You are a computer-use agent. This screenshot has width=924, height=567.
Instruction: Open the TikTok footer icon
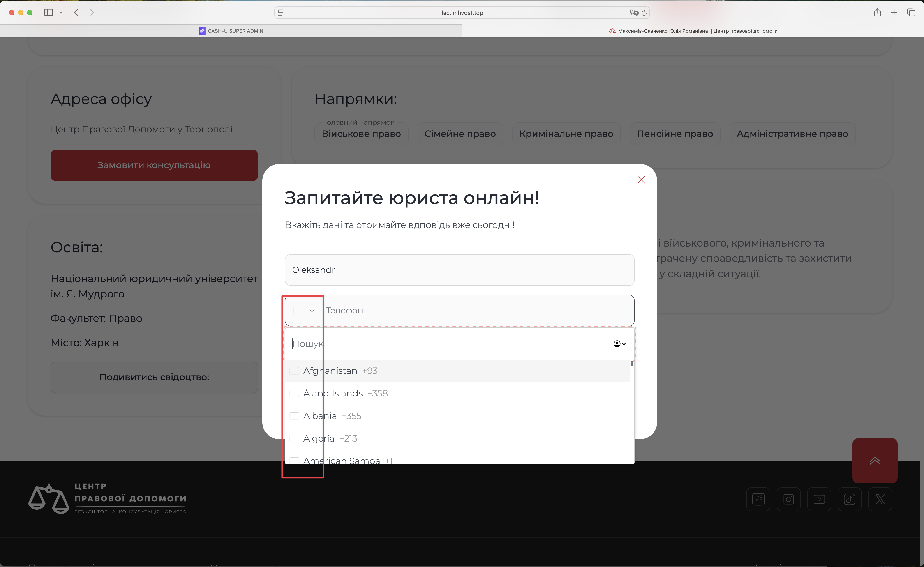(849, 499)
